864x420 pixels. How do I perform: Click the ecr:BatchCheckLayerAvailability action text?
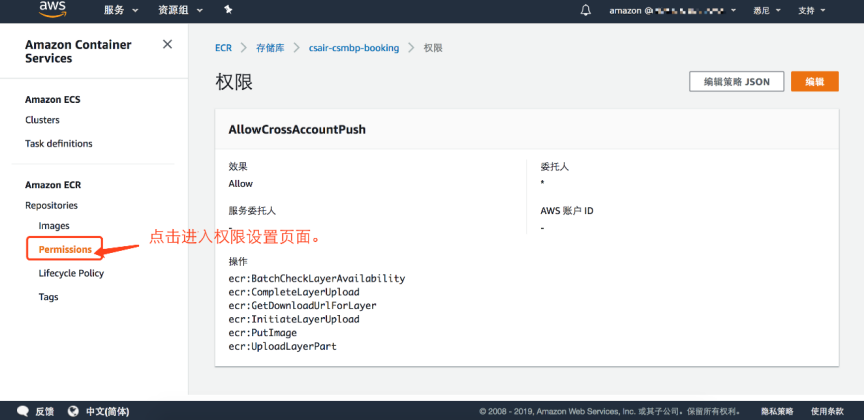317,278
